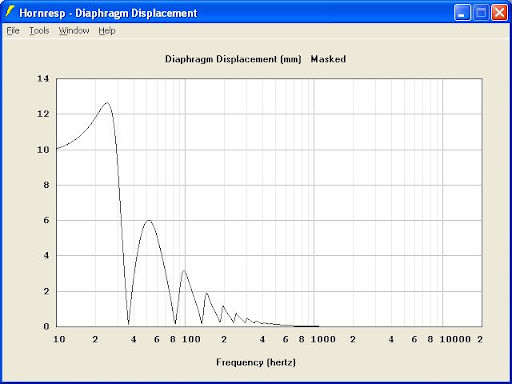Close the Hornresp window
This screenshot has height=384, width=512.
click(499, 13)
